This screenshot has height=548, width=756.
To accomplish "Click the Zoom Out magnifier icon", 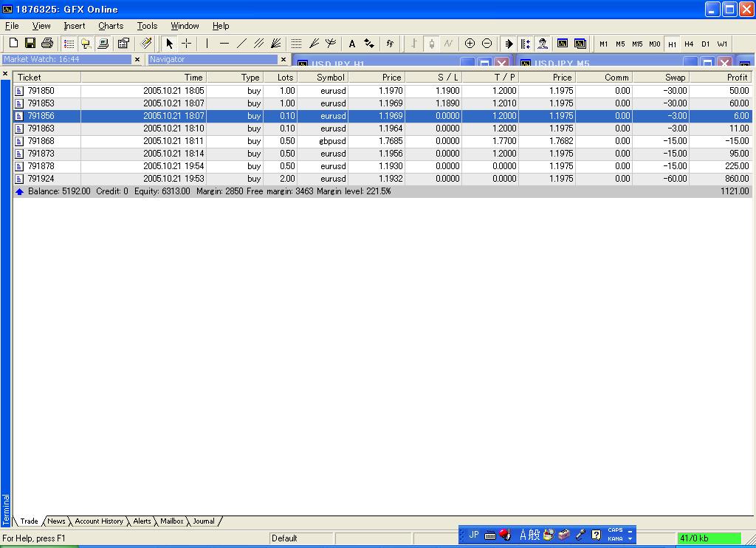I will point(487,44).
